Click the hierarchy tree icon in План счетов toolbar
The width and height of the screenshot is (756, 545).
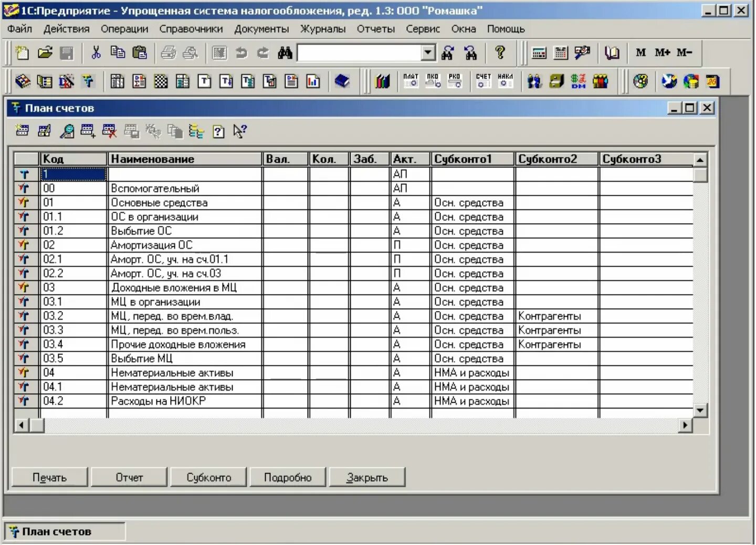click(x=196, y=131)
